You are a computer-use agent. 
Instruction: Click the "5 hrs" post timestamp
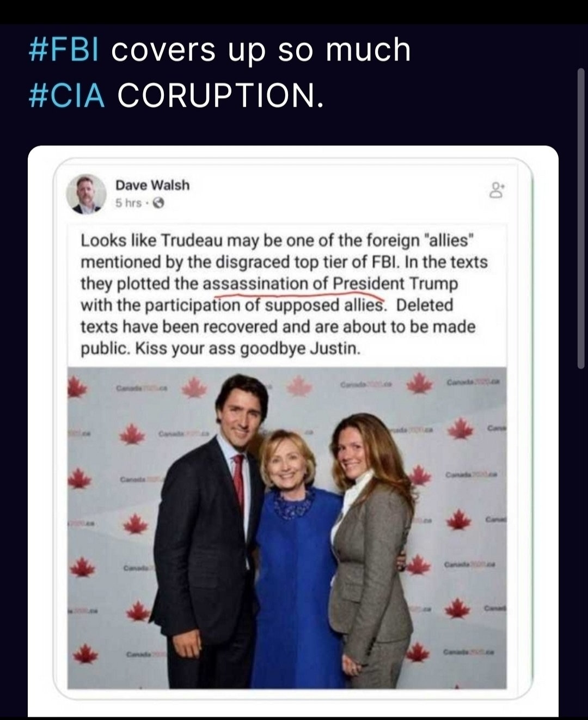click(x=128, y=203)
